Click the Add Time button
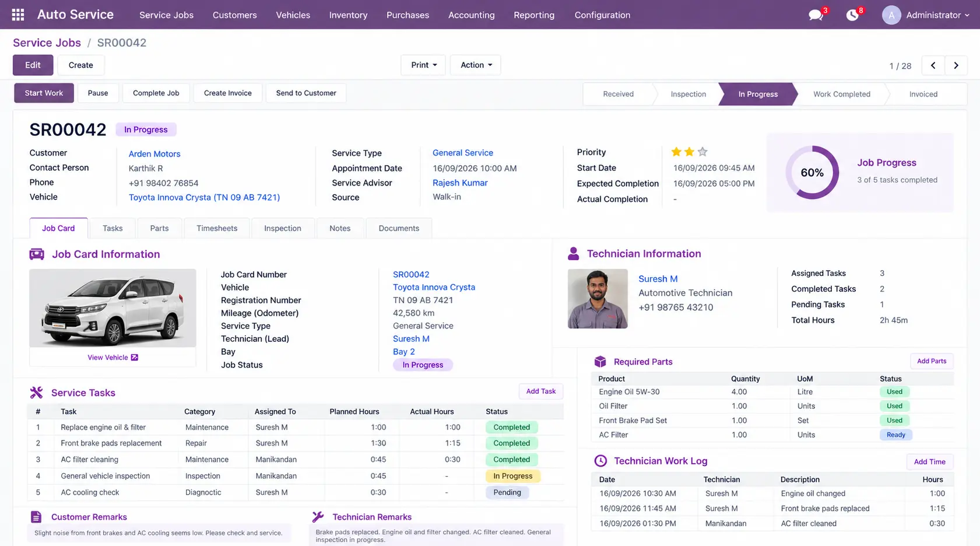980x546 pixels. tap(929, 461)
